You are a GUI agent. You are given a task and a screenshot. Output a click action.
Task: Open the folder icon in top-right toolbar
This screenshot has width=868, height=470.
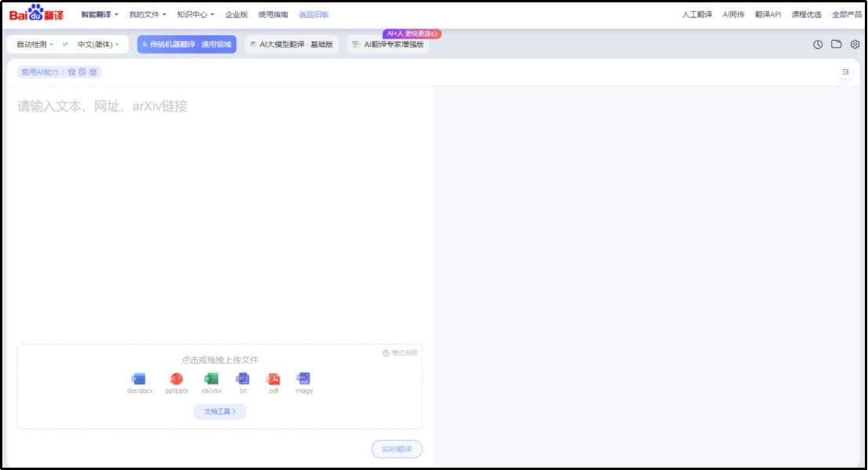[837, 45]
